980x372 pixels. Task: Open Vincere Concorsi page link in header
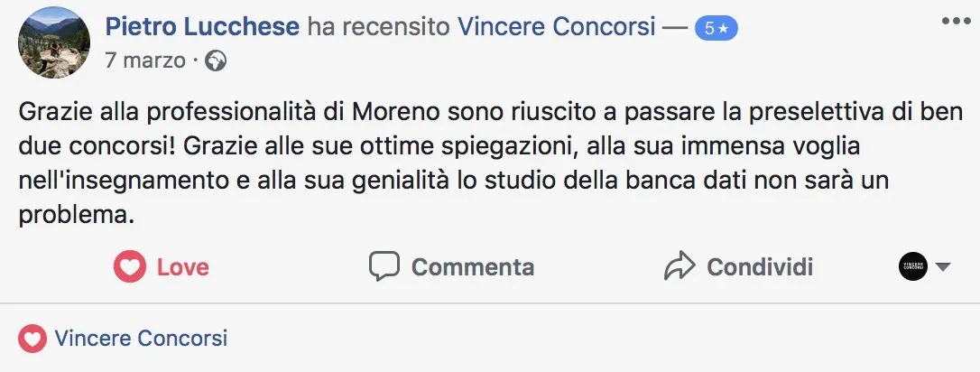coord(557,27)
